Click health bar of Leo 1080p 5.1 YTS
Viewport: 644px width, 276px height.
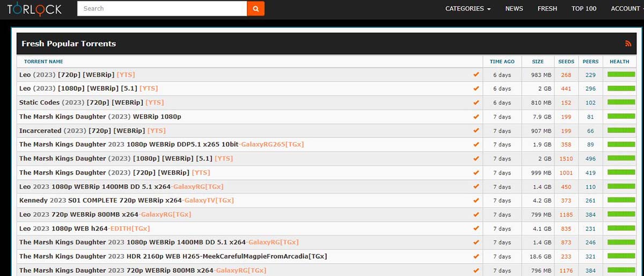621,89
